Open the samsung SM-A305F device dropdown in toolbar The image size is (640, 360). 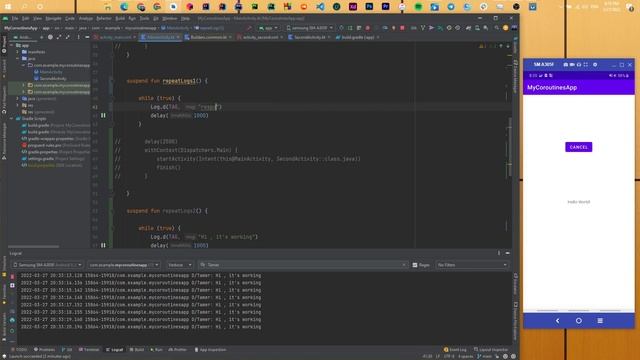310,28
